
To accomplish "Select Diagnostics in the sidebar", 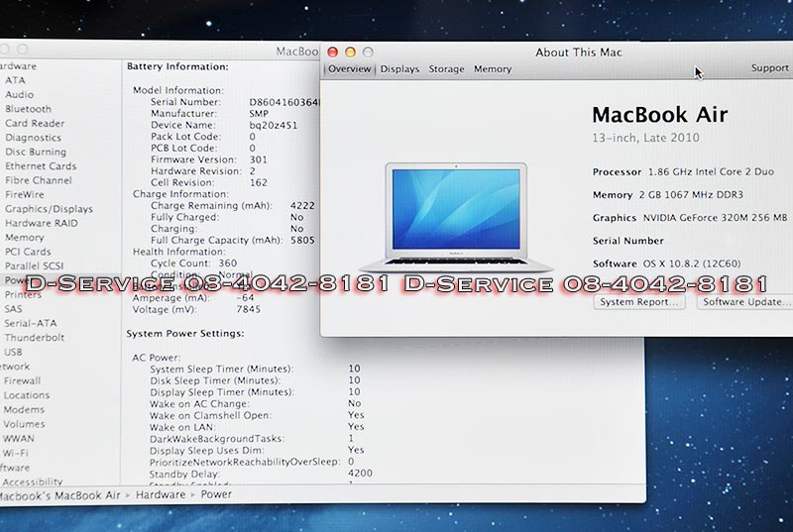I will (x=33, y=138).
